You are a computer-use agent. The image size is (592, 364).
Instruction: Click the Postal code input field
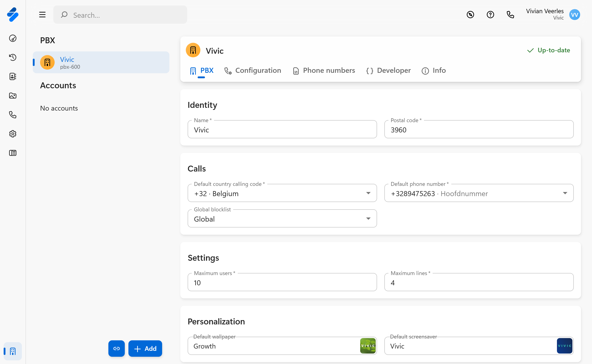479,130
